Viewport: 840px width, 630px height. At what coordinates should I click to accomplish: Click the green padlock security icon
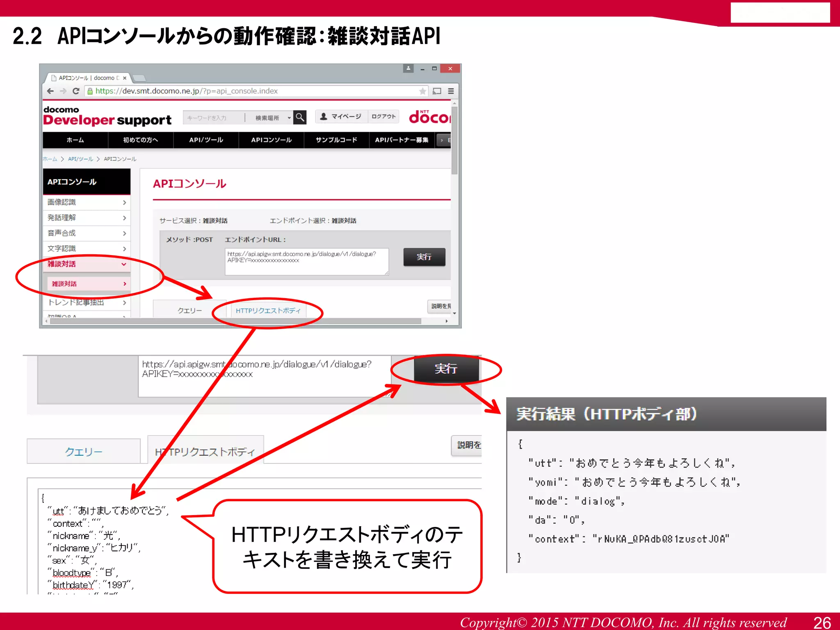[x=90, y=91]
